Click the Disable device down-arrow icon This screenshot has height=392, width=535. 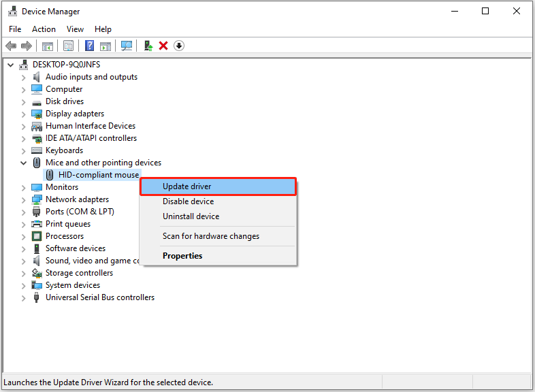(x=179, y=46)
